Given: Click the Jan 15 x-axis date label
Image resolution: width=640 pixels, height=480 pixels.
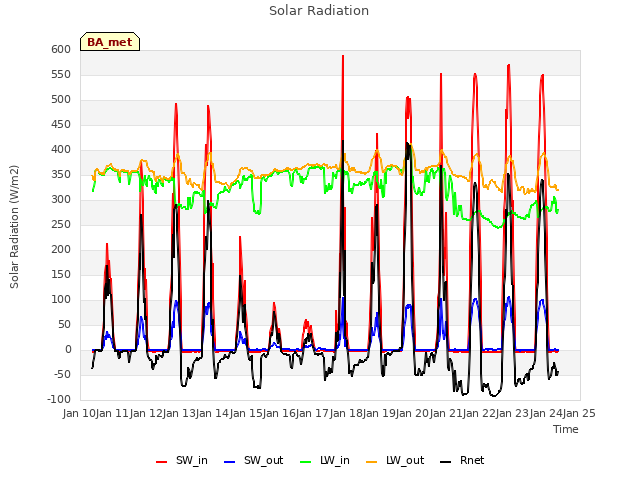Looking at the screenshot, I should pyautogui.click(x=246, y=414).
